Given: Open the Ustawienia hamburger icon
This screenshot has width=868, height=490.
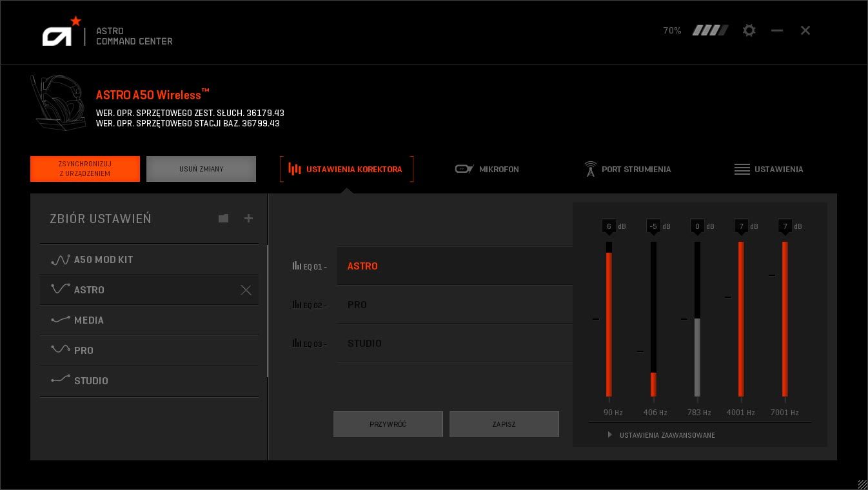Looking at the screenshot, I should (x=742, y=169).
